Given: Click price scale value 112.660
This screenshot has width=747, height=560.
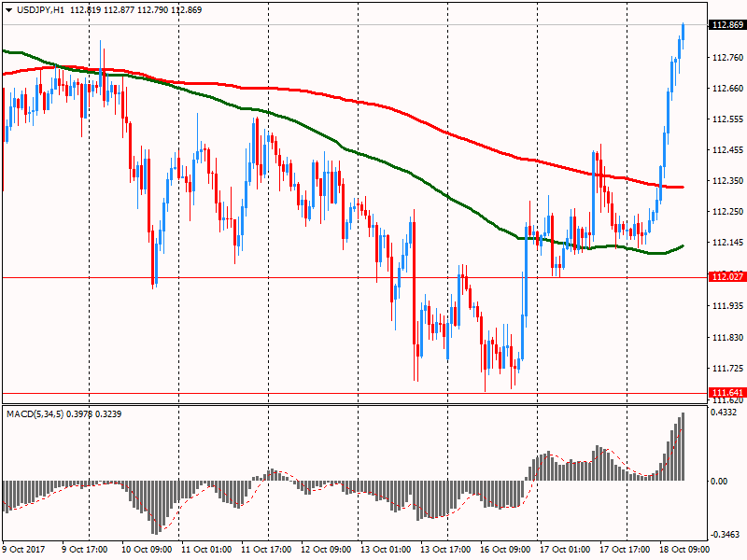Looking at the screenshot, I should coord(727,89).
